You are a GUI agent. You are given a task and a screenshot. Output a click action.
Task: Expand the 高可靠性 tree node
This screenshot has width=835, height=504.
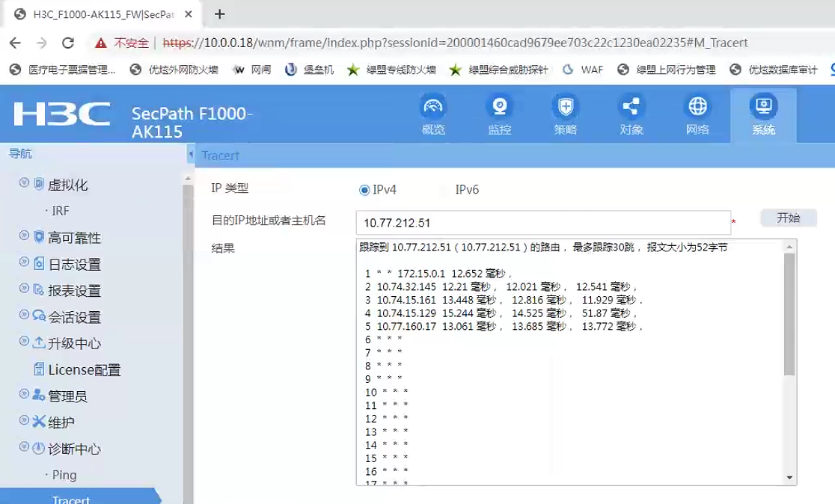point(24,236)
